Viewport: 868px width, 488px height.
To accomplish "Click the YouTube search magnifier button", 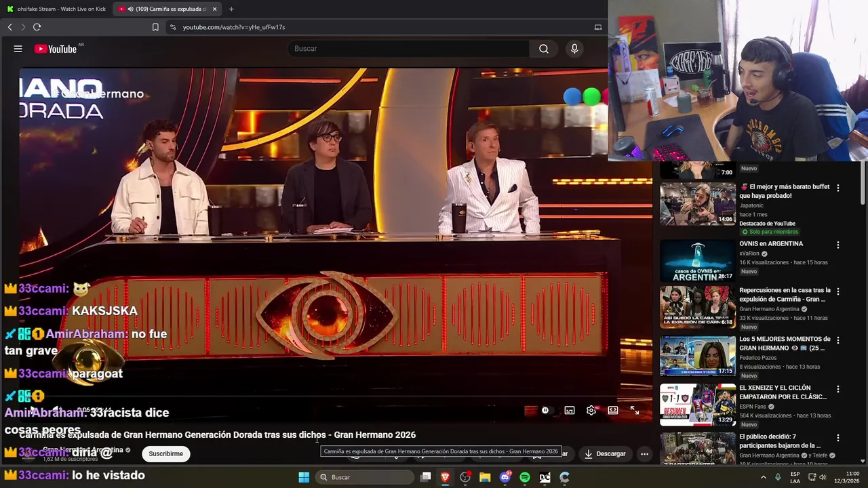I will pyautogui.click(x=544, y=49).
